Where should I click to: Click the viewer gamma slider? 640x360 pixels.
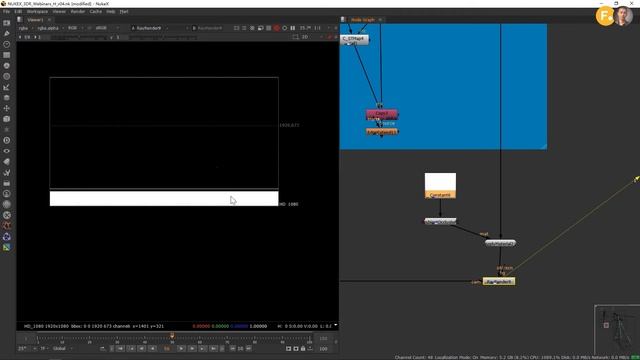163,38
